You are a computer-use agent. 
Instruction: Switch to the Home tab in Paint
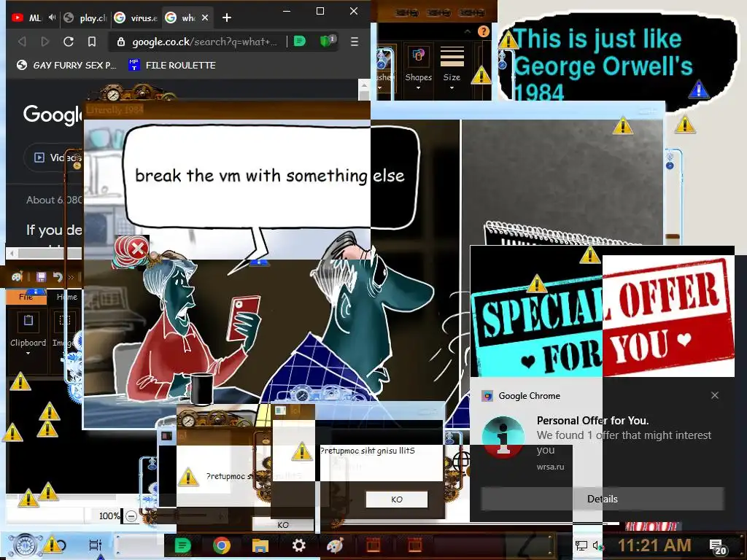[x=67, y=297]
